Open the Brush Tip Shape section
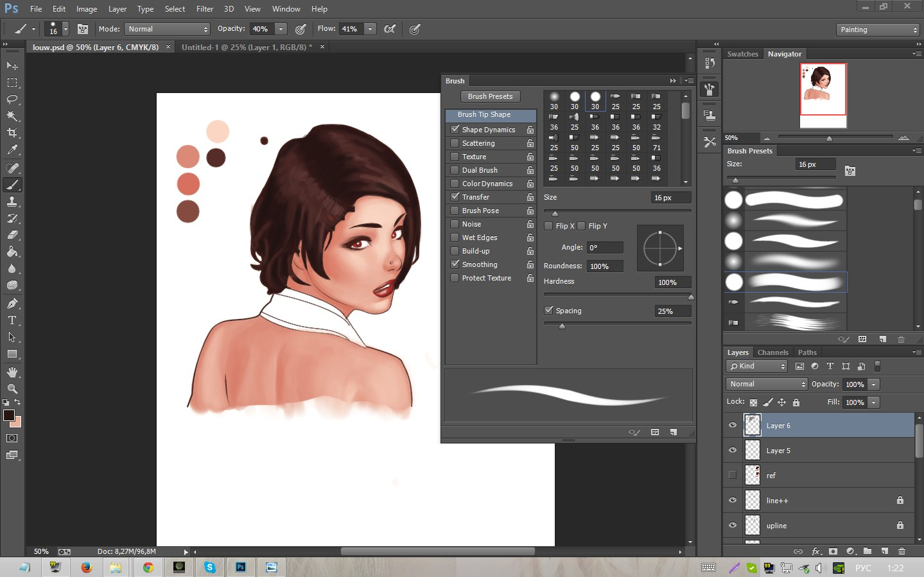Screen dimensions: 924x577 click(484, 115)
